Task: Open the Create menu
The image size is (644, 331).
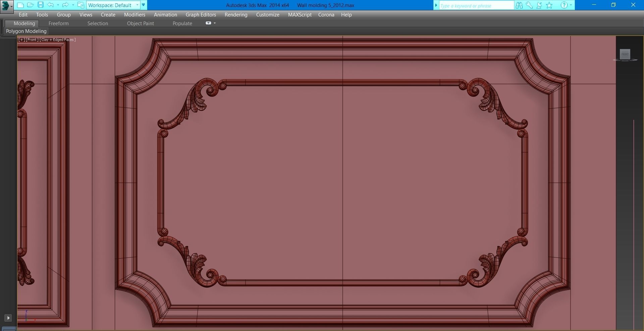Action: (x=108, y=15)
